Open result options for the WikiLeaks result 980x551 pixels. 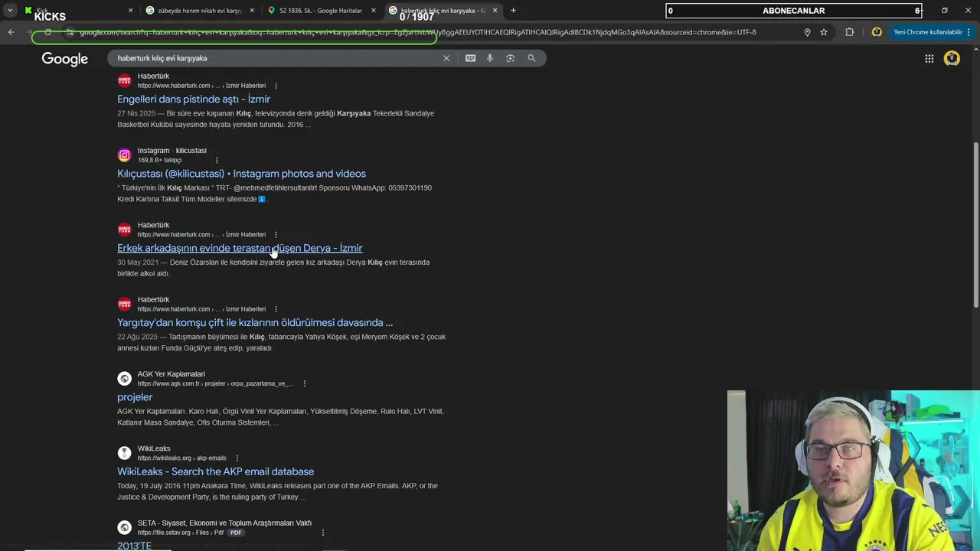pos(237,458)
